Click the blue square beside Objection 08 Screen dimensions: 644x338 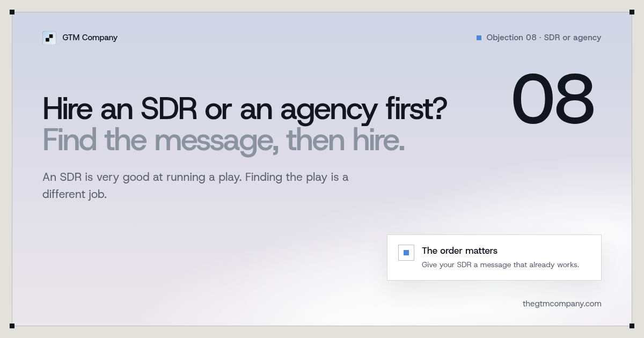click(479, 38)
